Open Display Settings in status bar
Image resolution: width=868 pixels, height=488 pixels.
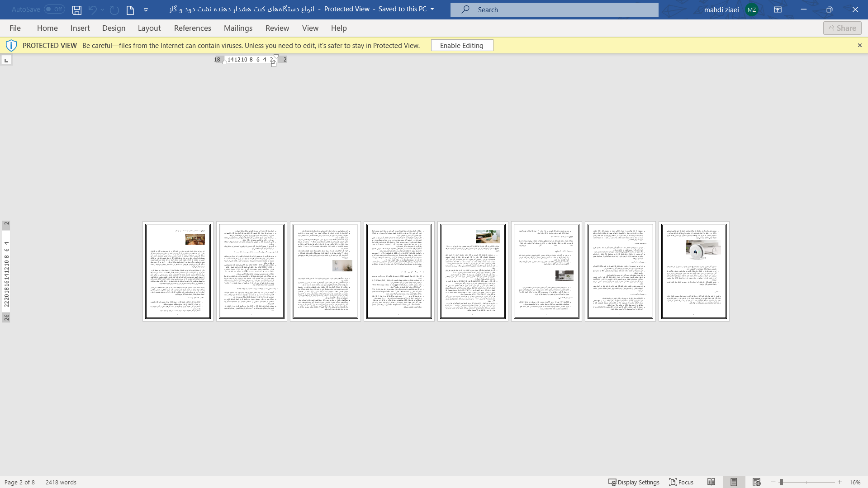point(634,482)
